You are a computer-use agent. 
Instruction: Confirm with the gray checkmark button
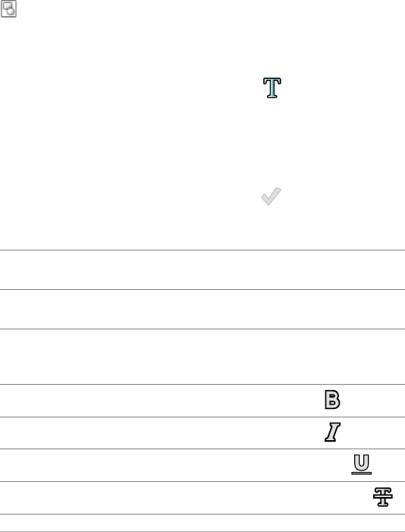pos(271,196)
